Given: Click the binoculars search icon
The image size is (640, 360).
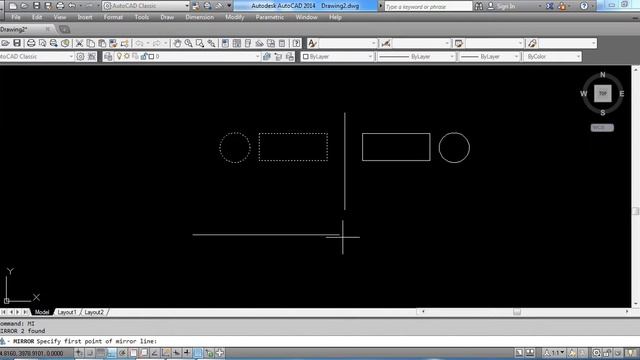Looking at the screenshot, I should [479, 6].
